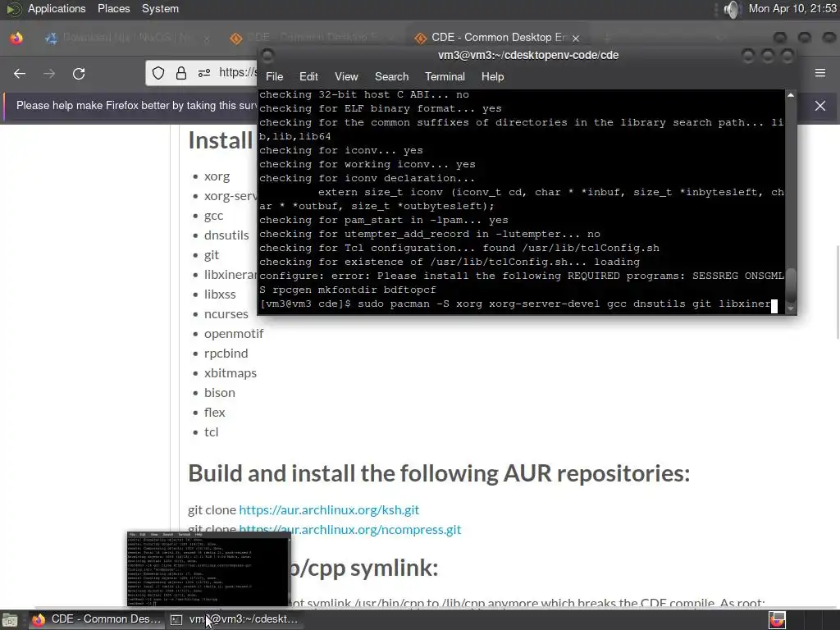Image resolution: width=840 pixels, height=630 pixels.
Task: Open the terminal Edit menu
Action: pos(308,76)
